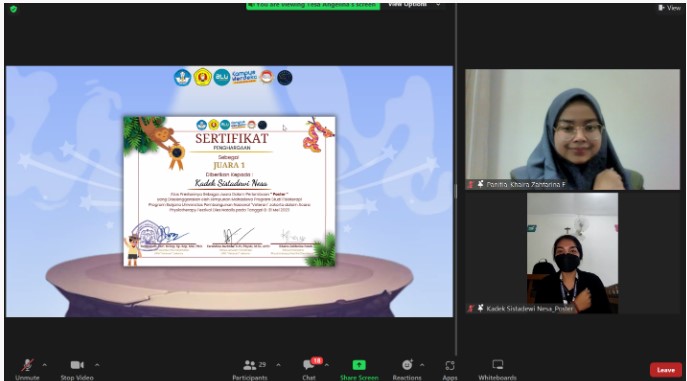Open the Apps panel
The image size is (687, 381).
coord(450,369)
